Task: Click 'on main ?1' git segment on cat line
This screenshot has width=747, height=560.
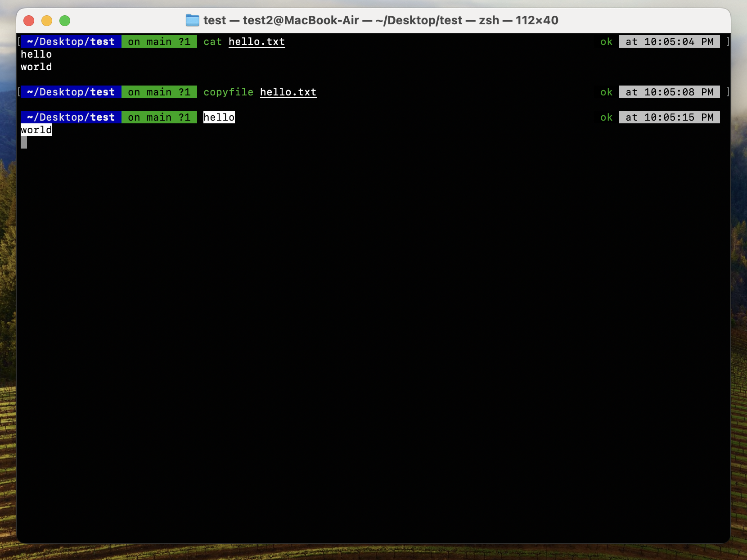Action: [x=159, y=41]
